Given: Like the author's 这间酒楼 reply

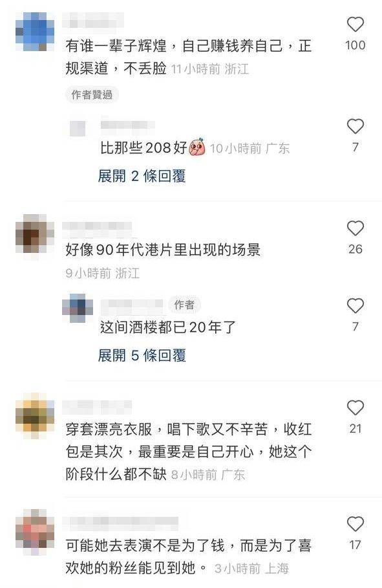Looking at the screenshot, I should click(355, 306).
